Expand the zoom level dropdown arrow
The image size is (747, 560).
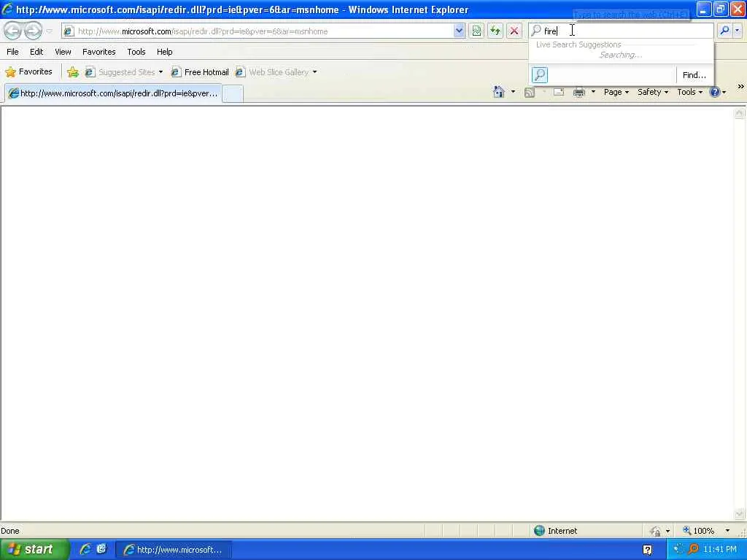tap(727, 531)
